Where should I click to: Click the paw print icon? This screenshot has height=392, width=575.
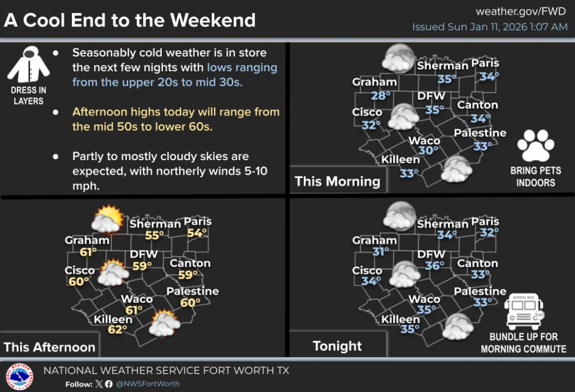(x=536, y=146)
